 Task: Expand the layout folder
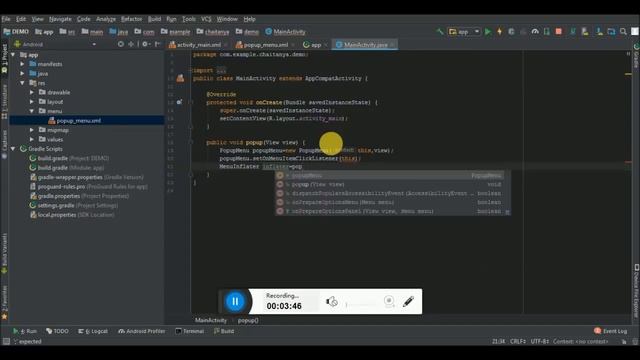32,102
